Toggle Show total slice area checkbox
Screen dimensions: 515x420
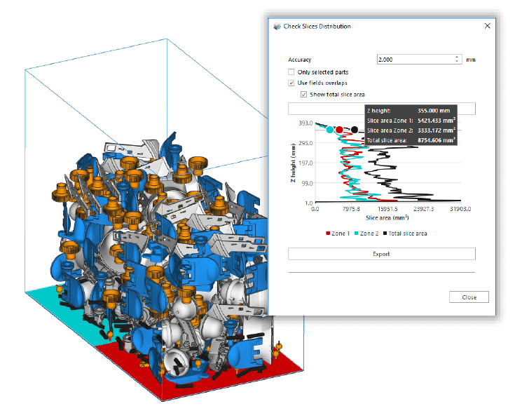coord(303,94)
